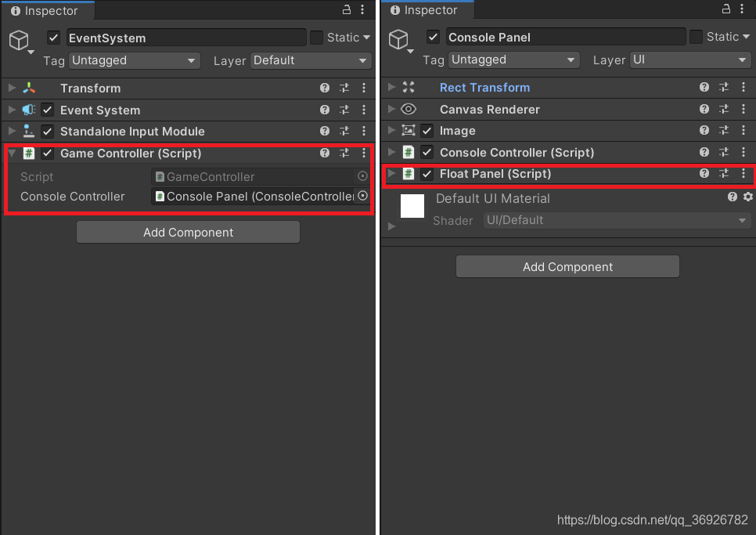Open presets for Standalone Input Module
Image resolution: width=756 pixels, height=535 pixels.
(x=344, y=131)
